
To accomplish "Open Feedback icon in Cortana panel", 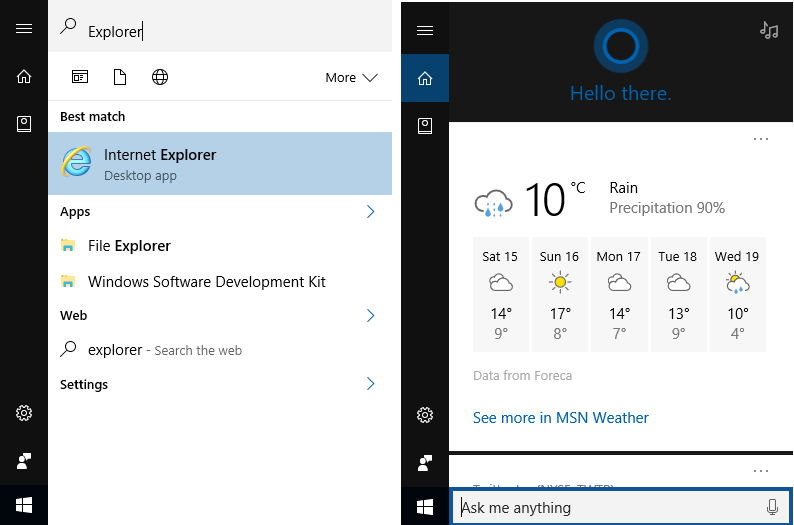I will (425, 463).
